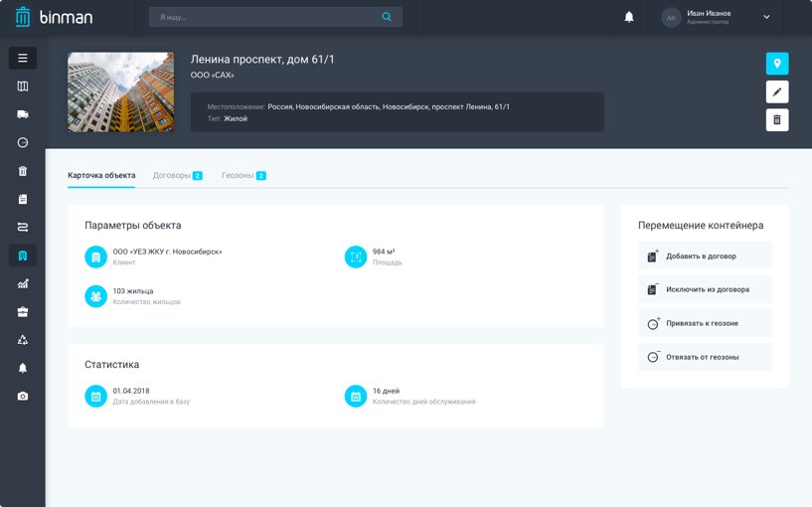Switch to the Геозоны tab

coord(238,175)
